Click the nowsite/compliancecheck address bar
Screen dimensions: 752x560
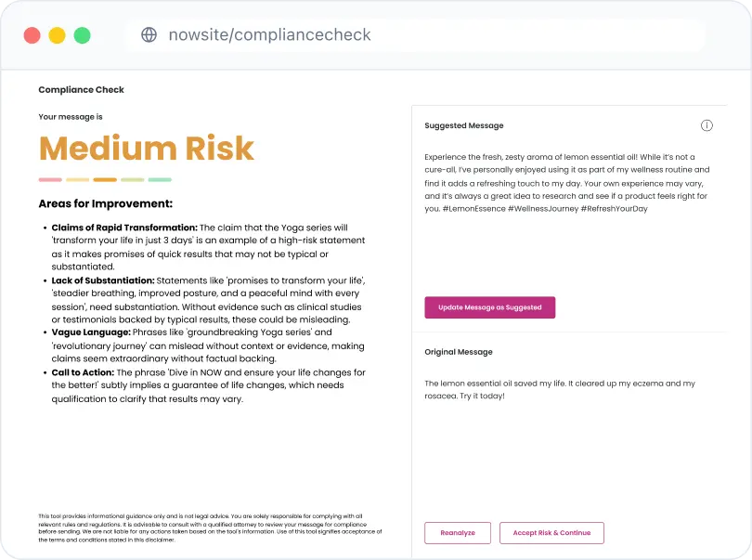[x=269, y=35]
